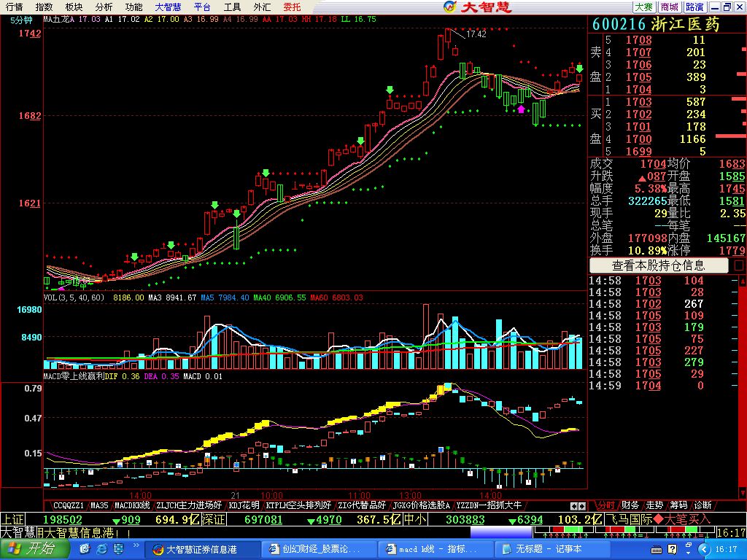
Task: Click the 深证 index label in status bar
Action: point(212,519)
